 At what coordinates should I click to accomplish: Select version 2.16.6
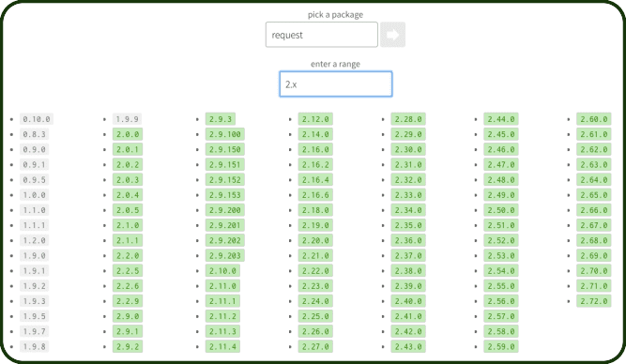tap(315, 195)
